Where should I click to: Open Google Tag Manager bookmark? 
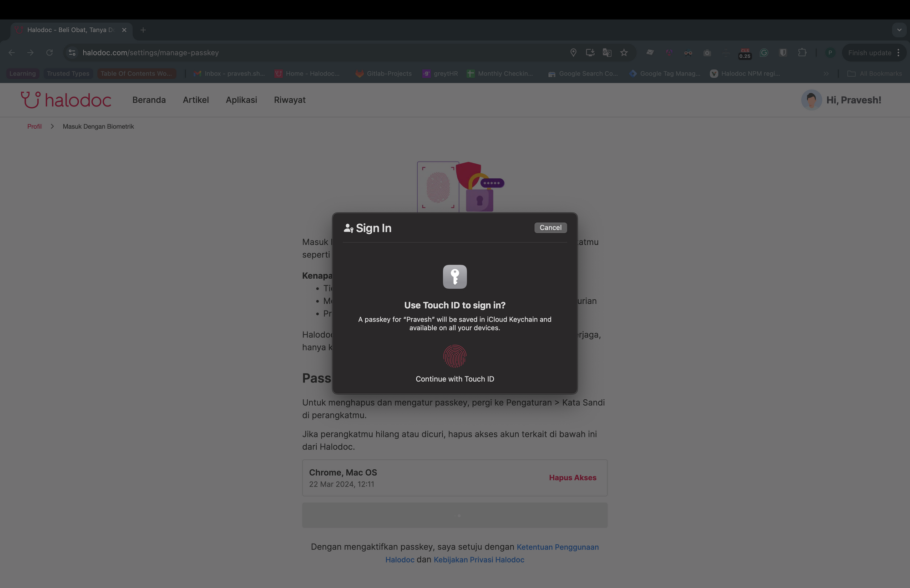[x=665, y=74]
